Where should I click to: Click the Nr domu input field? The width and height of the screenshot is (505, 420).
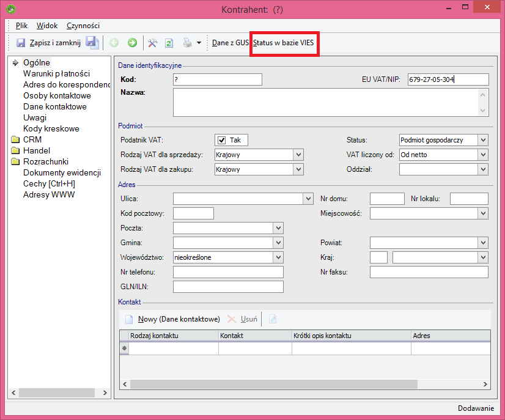pyautogui.click(x=387, y=199)
